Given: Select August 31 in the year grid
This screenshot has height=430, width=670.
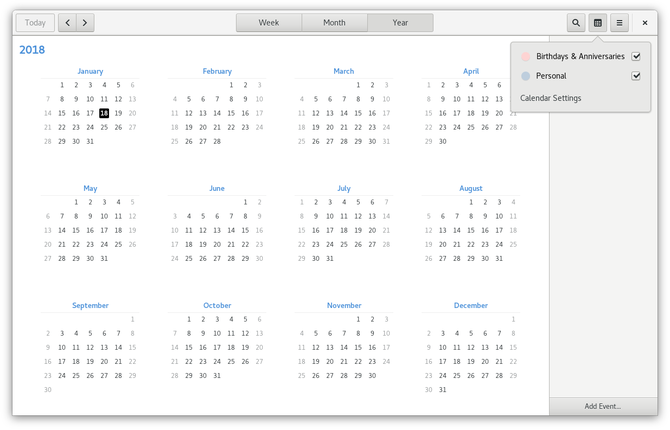Looking at the screenshot, I should pos(499,258).
